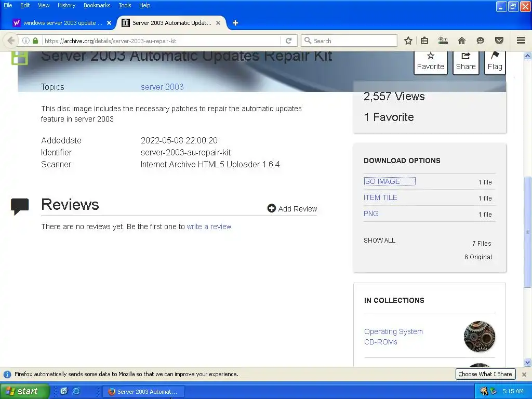Open a new tab with the plus button

coord(235,23)
